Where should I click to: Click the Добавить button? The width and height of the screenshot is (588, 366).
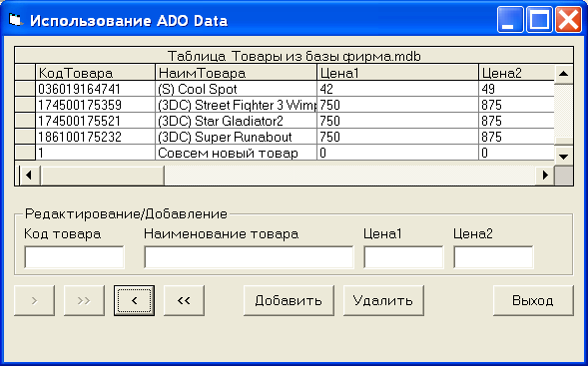click(x=289, y=300)
